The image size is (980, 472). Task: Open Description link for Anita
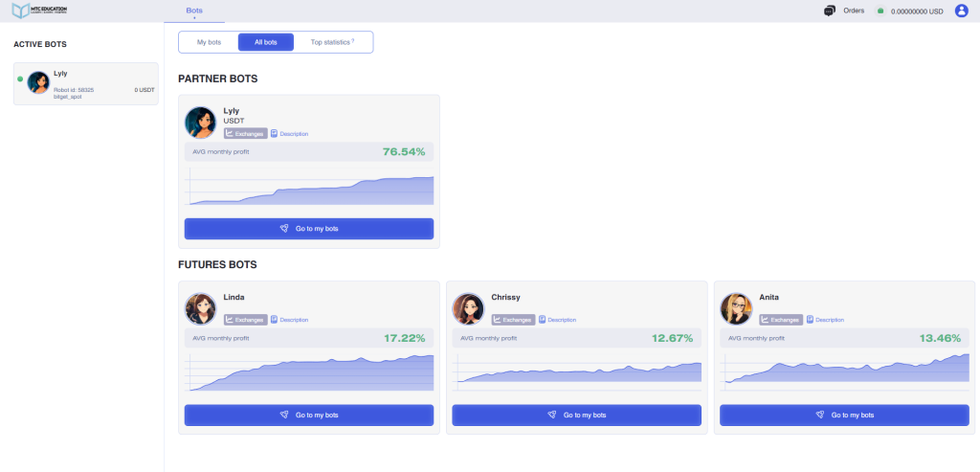828,320
